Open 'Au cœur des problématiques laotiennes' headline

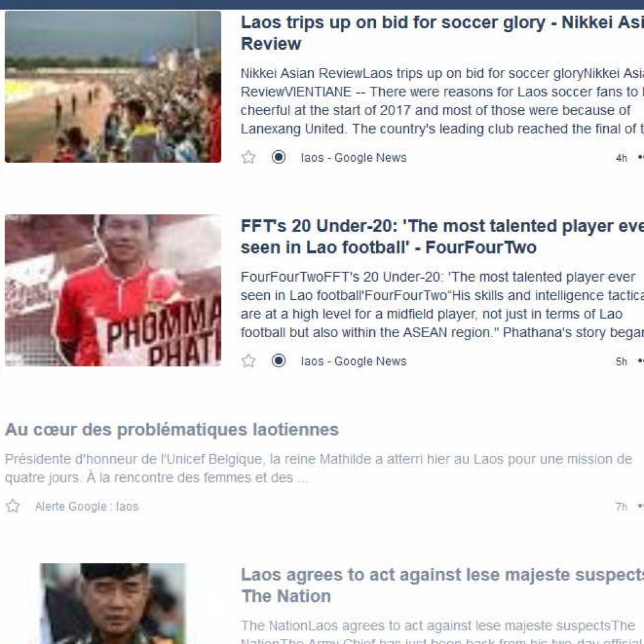pyautogui.click(x=172, y=430)
